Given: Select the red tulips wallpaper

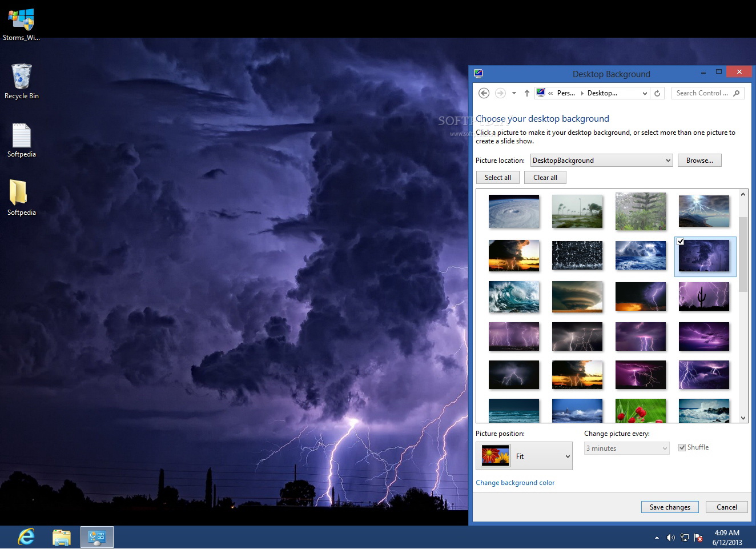Looking at the screenshot, I should point(641,410).
